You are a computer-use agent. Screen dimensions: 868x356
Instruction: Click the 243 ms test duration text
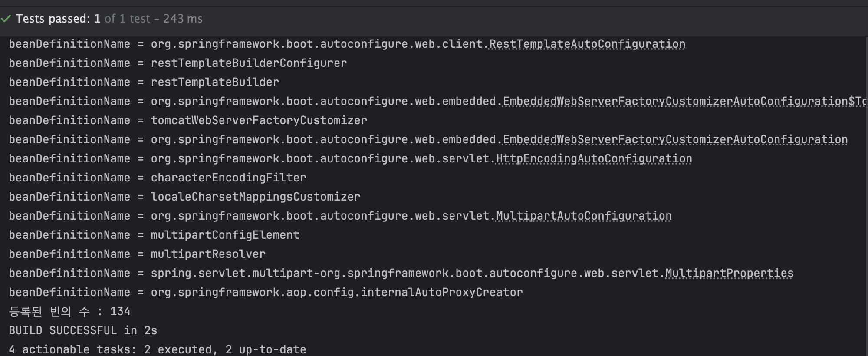coord(183,19)
